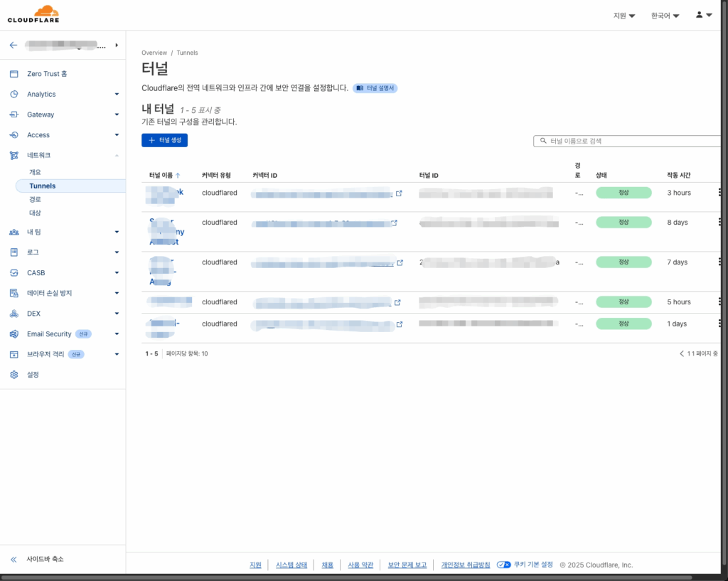This screenshot has height=581, width=728.
Task: Open row actions menu for 3 hours tunnel
Action: [x=719, y=192]
